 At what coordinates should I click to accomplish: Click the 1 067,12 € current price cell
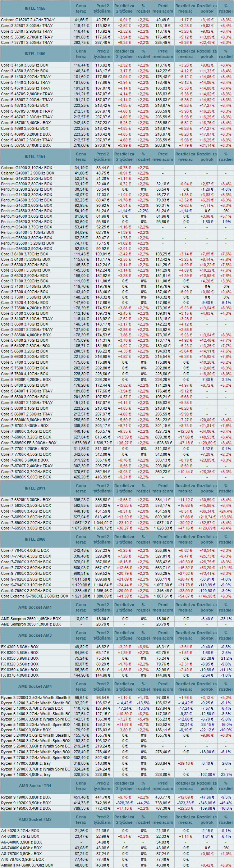(x=81, y=522)
